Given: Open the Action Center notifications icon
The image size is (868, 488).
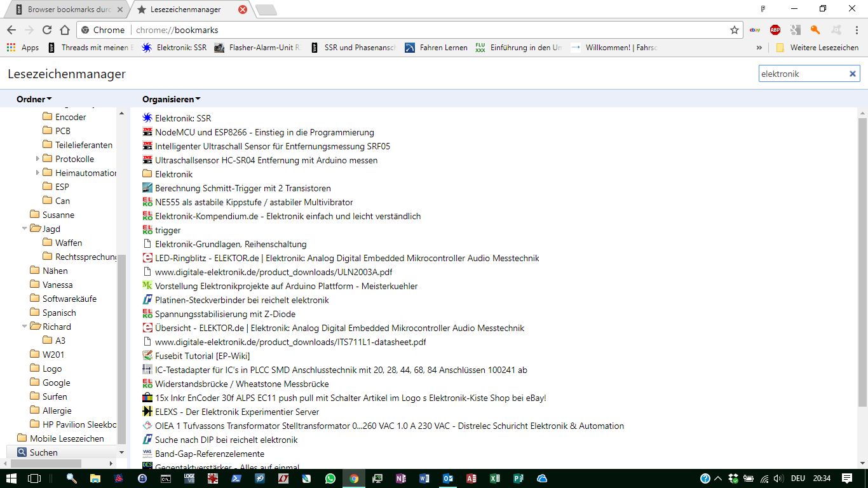Looking at the screenshot, I should (847, 478).
